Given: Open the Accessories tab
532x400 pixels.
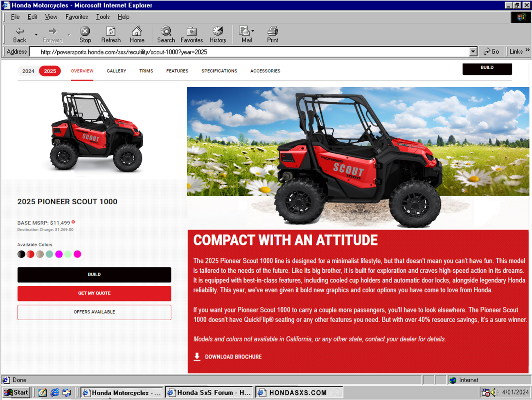Looking at the screenshot, I should tap(265, 71).
